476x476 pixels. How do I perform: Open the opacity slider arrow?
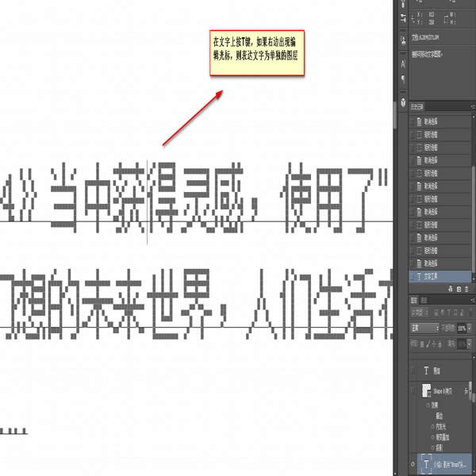pos(470,328)
